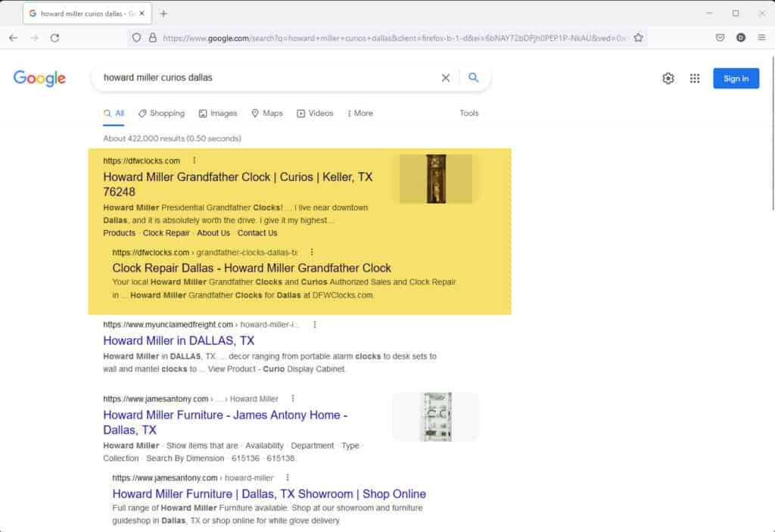Viewport: 775px width, 532px height.
Task: Open the Google apps grid icon
Action: click(695, 78)
